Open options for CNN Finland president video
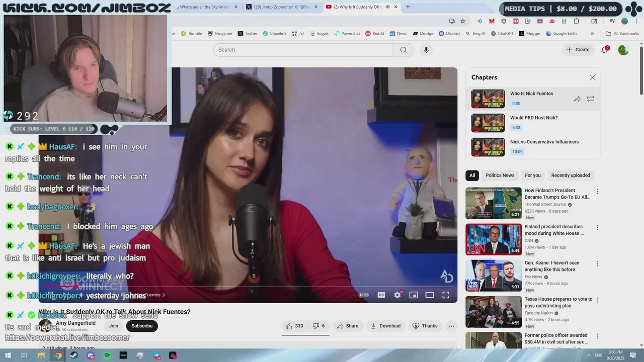The image size is (644, 362). 598,228
